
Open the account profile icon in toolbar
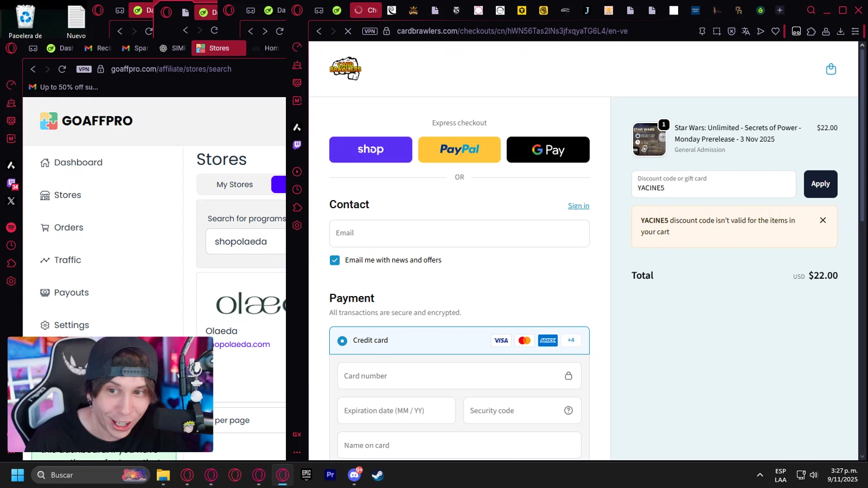point(826,31)
